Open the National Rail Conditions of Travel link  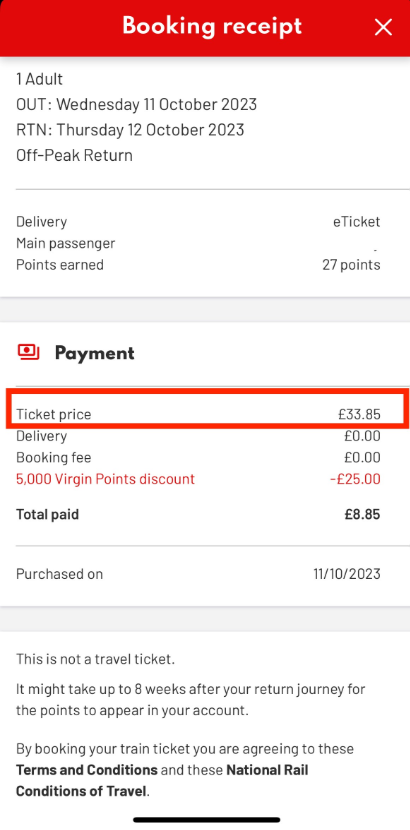(x=162, y=781)
